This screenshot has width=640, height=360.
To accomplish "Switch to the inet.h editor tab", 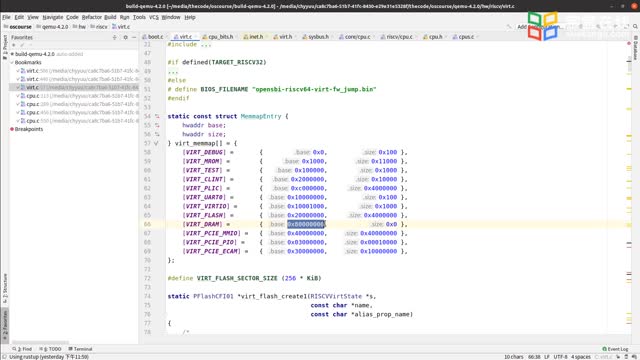I will click(x=256, y=37).
